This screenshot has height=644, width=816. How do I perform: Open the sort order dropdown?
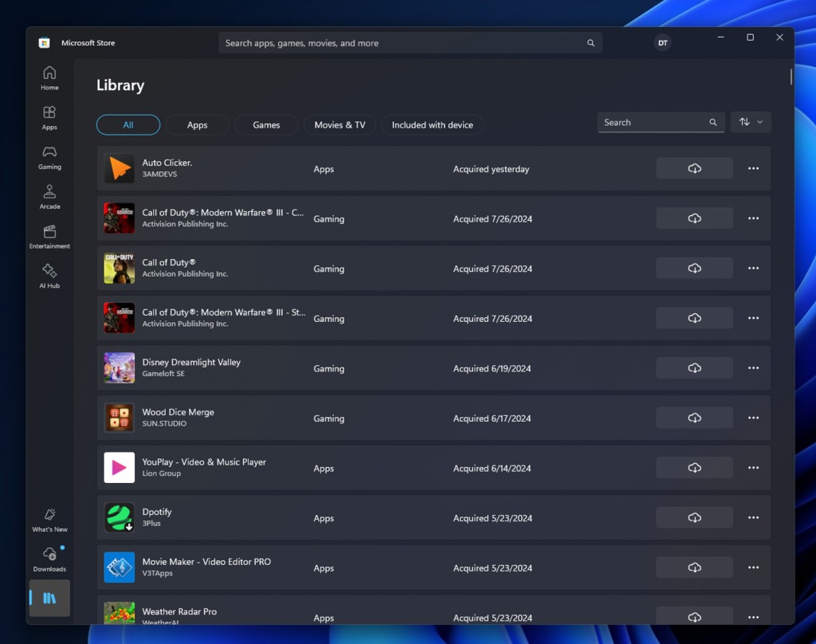(750, 122)
